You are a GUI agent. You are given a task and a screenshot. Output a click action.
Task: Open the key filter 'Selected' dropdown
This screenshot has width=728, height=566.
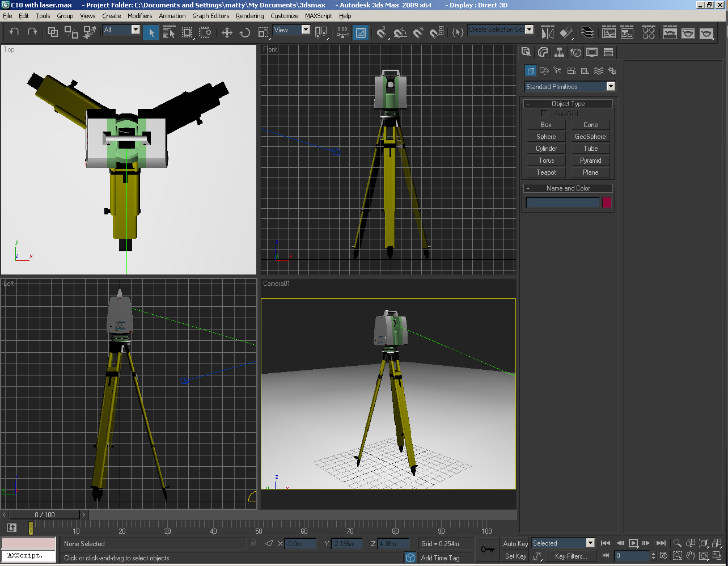click(x=590, y=543)
